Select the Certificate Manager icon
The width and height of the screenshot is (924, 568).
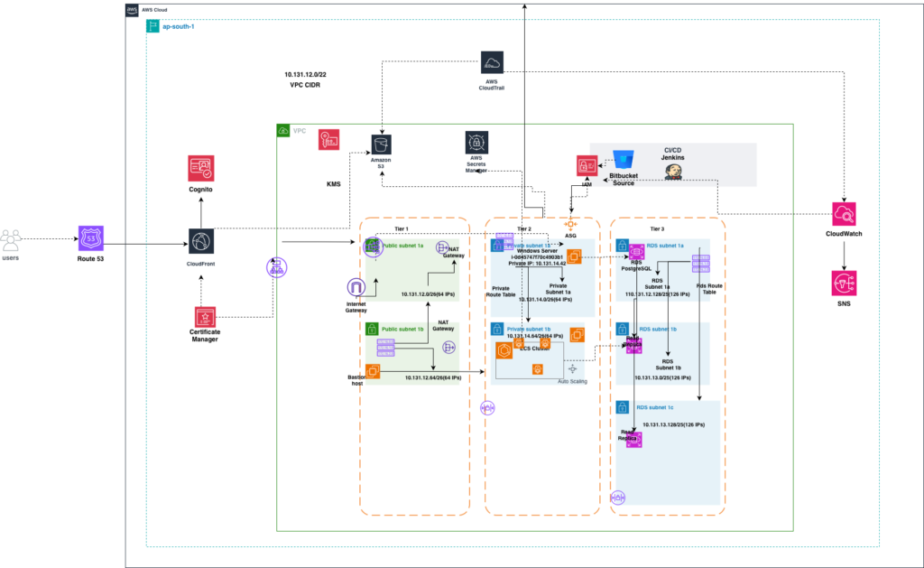click(207, 317)
